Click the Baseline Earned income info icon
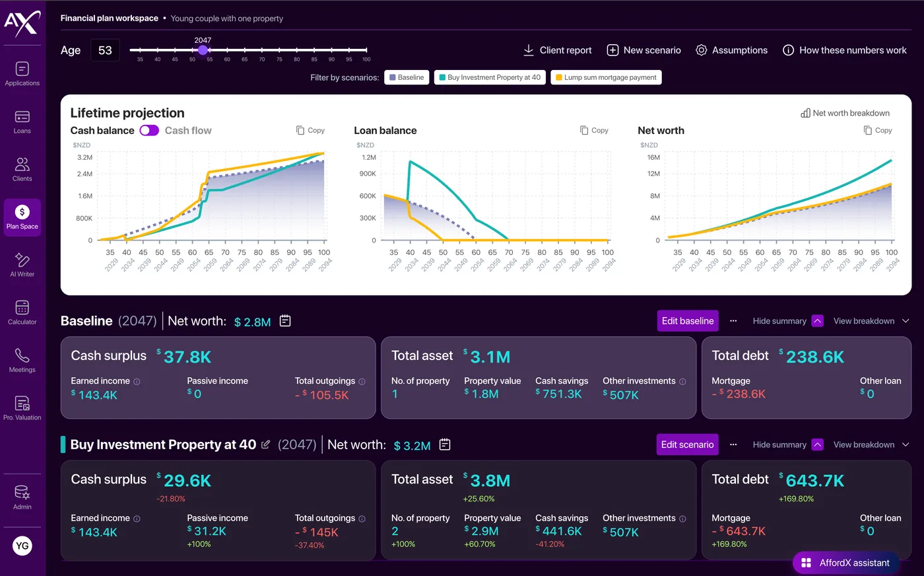 point(137,382)
